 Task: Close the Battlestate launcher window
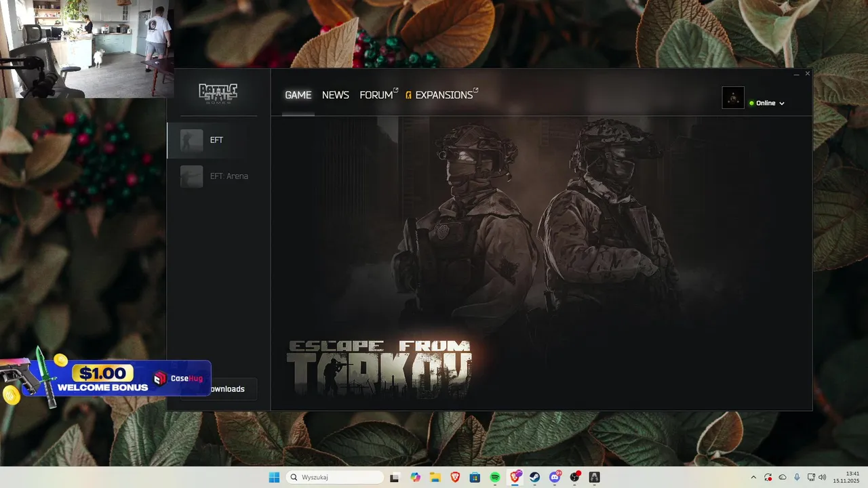pyautogui.click(x=807, y=74)
